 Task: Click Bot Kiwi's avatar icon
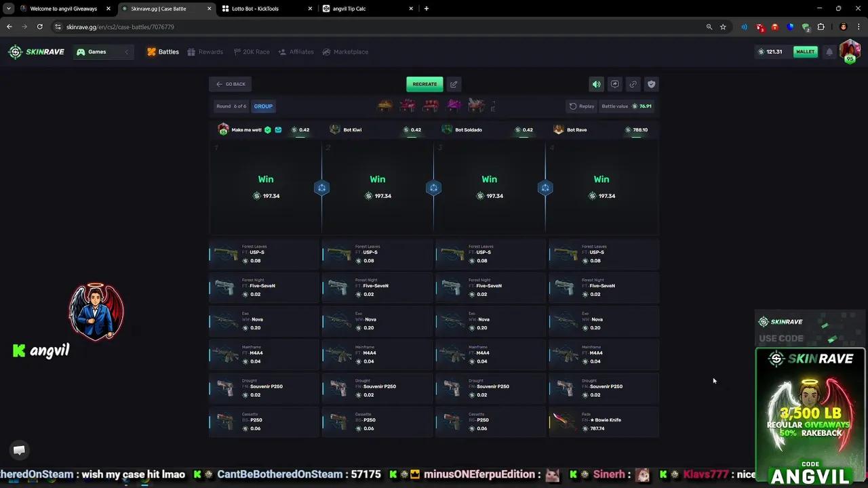[x=334, y=129]
